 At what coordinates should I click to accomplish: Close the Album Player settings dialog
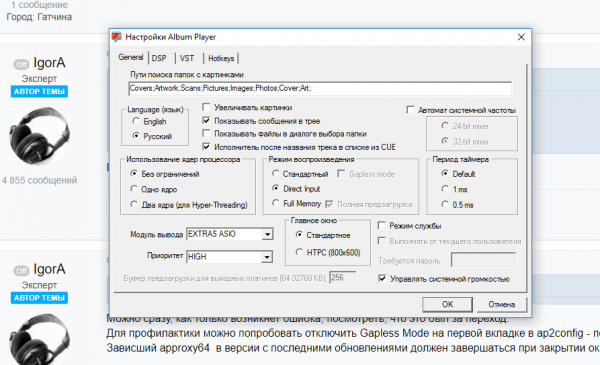[521, 37]
